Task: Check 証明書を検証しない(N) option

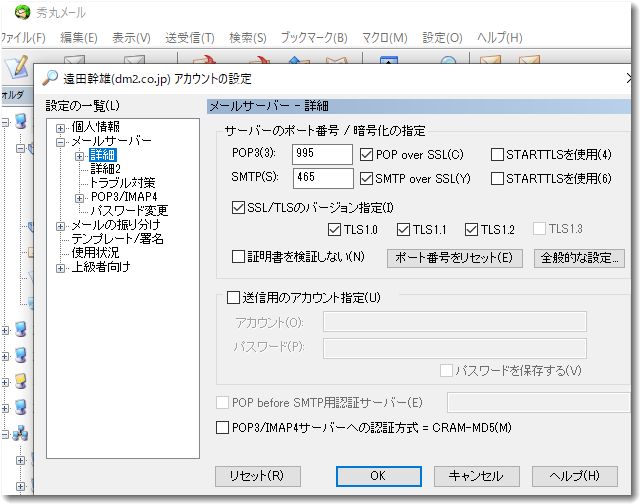Action: (238, 257)
